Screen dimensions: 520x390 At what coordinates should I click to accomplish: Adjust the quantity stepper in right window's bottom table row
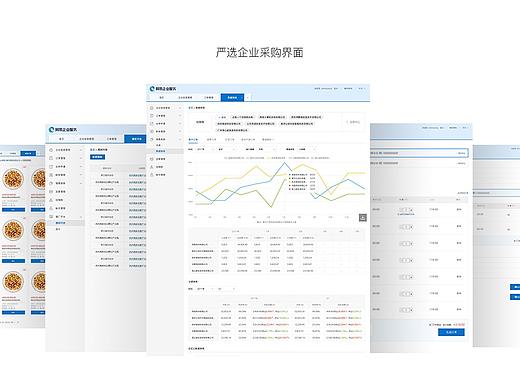(406, 310)
